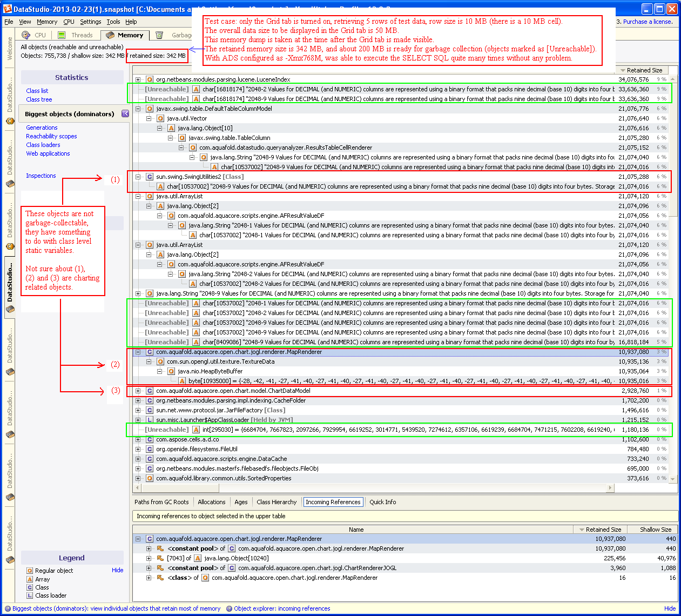Click A icon of byte[10935000] row
This screenshot has width=681, height=616.
[182, 381]
